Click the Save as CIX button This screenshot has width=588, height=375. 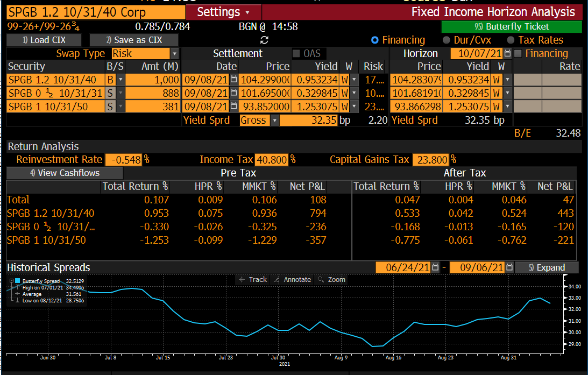134,40
